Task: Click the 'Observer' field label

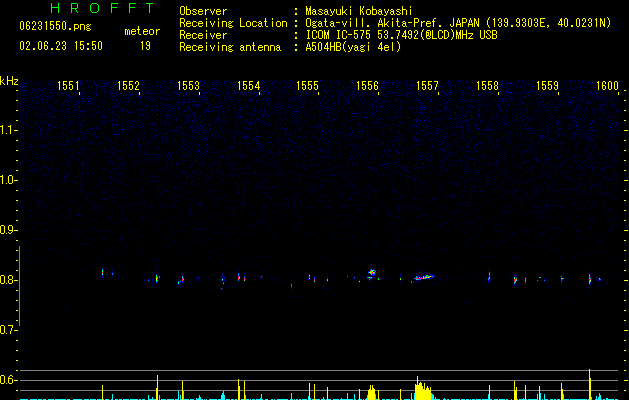Action: pos(203,11)
